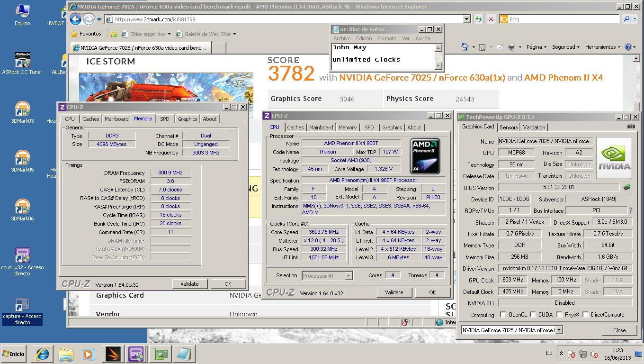Click the IE refresh page icon
Screen dimensions: 644x364
tap(479, 19)
